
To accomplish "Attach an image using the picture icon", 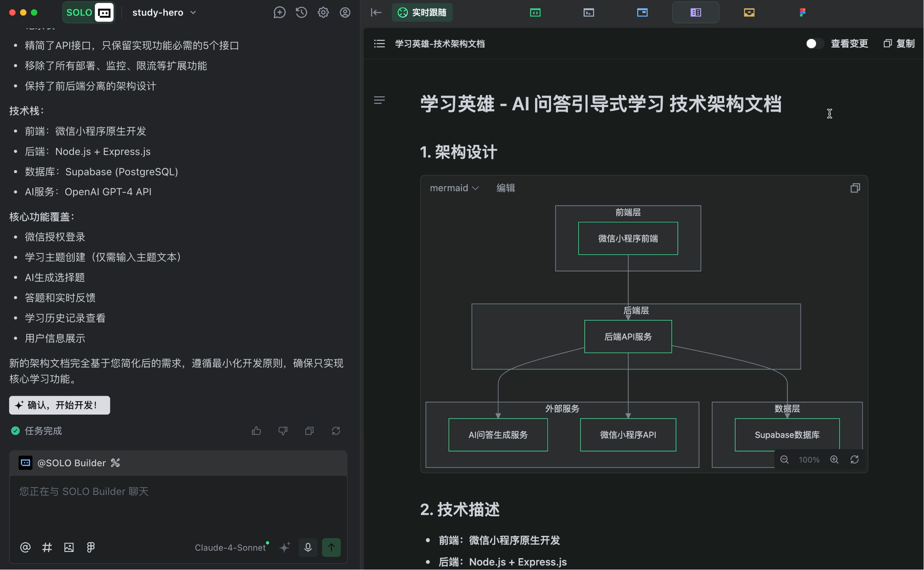I will pos(69,547).
